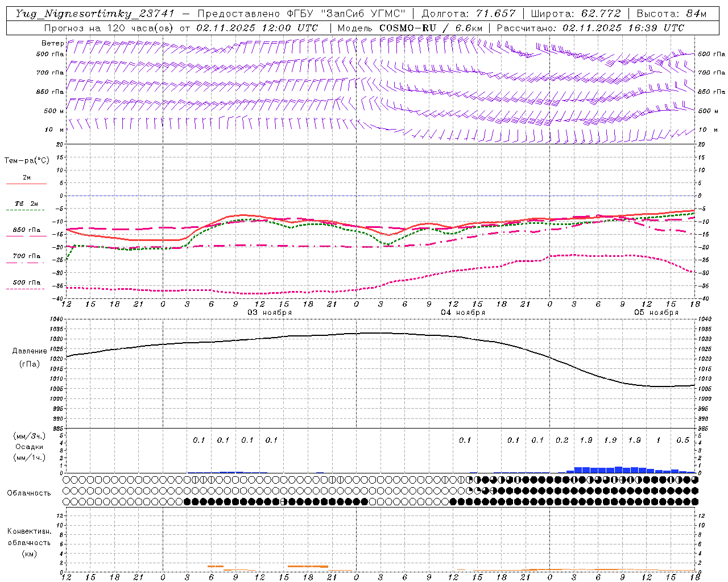The height and width of the screenshot is (582, 728).
Task: Click the (мм/3ч.) units label
Action: pos(30,436)
